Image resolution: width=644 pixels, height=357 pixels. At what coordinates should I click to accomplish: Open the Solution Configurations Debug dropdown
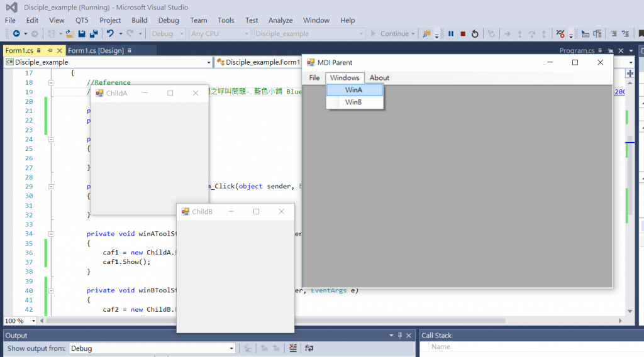coord(168,34)
